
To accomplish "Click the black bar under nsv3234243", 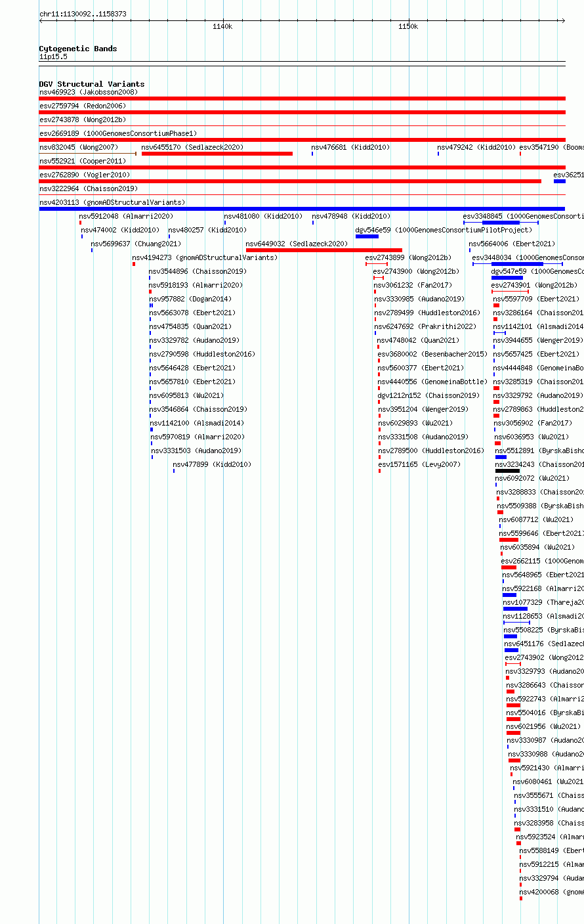I will [507, 471].
